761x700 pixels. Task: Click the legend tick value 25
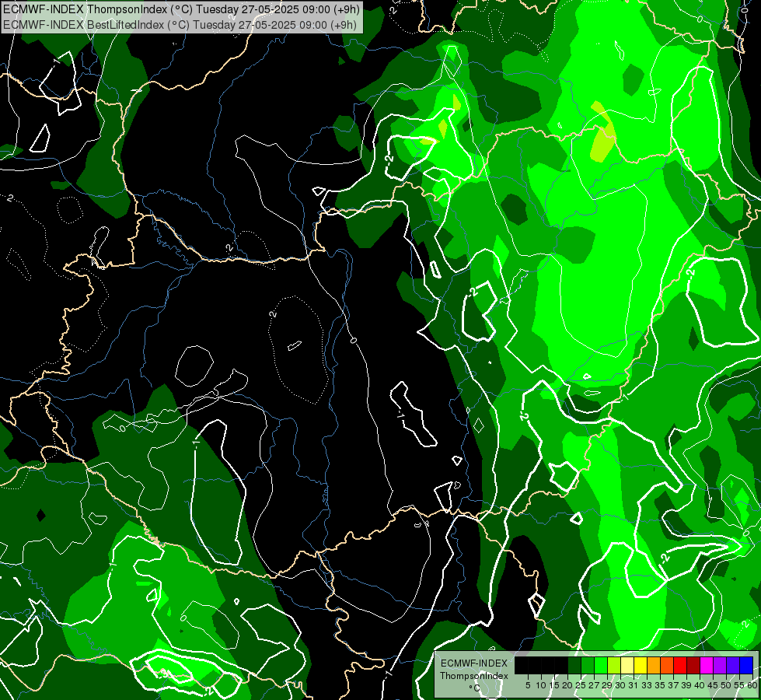point(581,685)
